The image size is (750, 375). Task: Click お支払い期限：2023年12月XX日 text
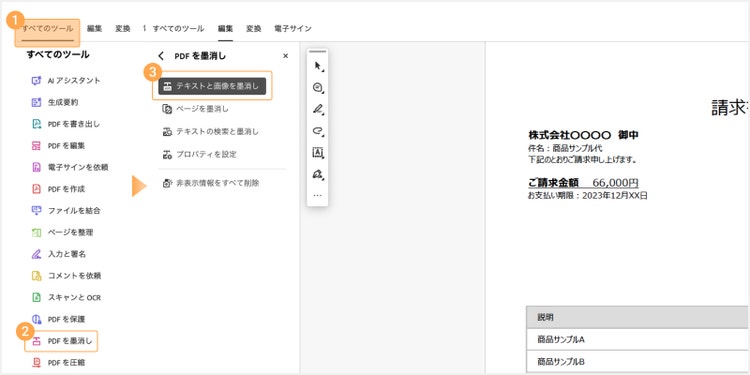(x=588, y=196)
